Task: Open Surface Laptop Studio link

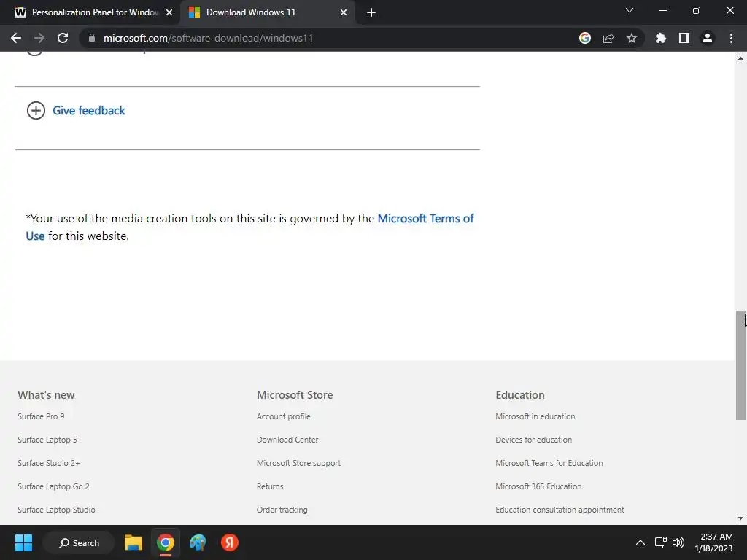Action: tap(56, 510)
